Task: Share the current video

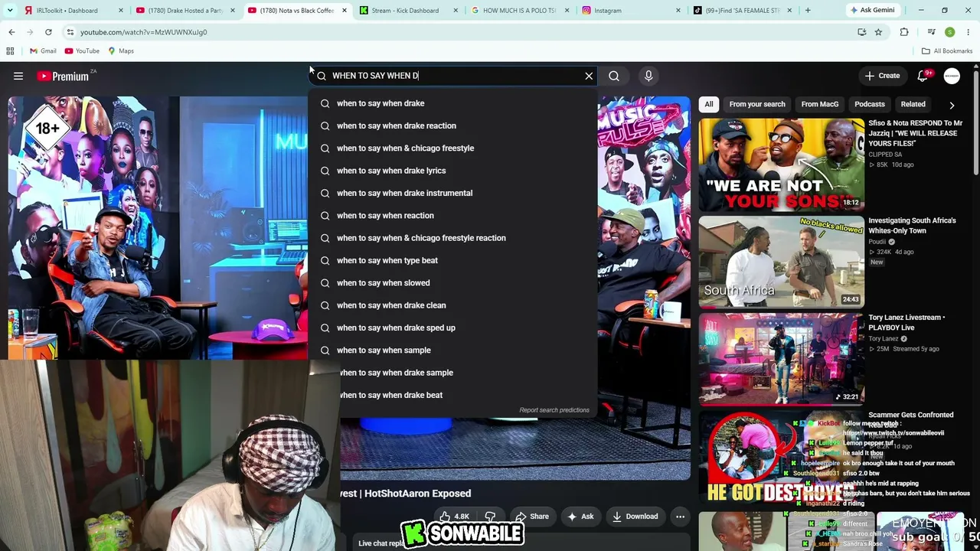Action: tap(531, 517)
